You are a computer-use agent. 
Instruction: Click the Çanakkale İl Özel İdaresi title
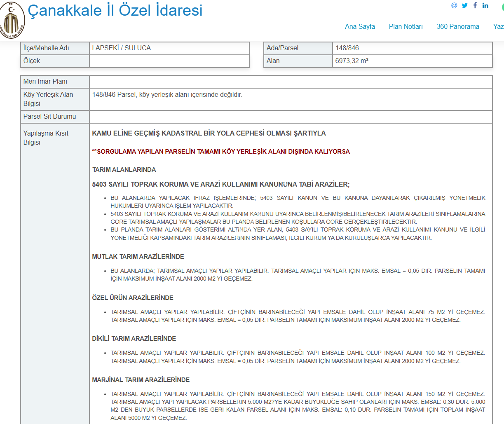[x=115, y=10]
